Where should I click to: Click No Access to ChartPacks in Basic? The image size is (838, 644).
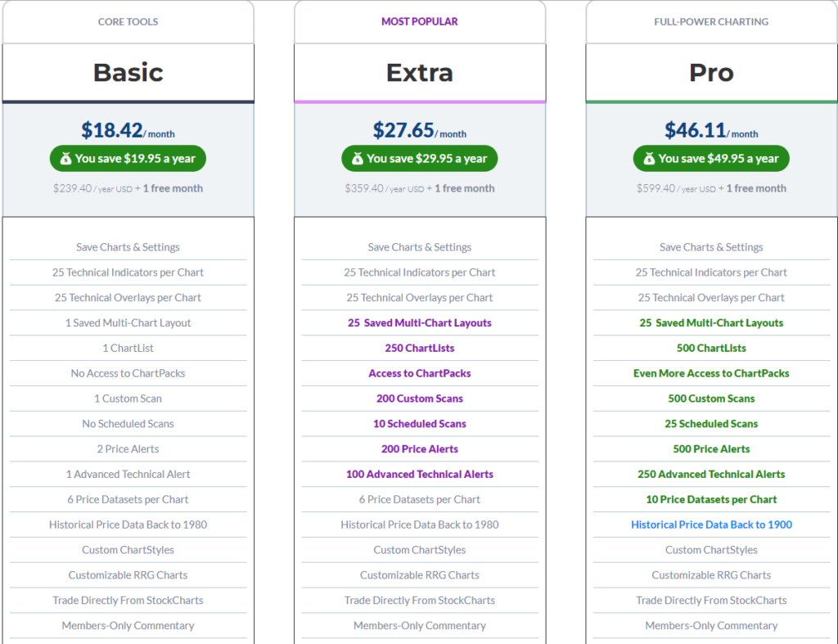128,373
